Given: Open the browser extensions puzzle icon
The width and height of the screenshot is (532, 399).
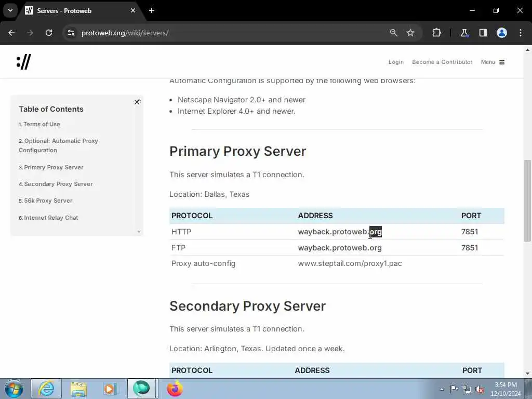Looking at the screenshot, I should 436,33.
